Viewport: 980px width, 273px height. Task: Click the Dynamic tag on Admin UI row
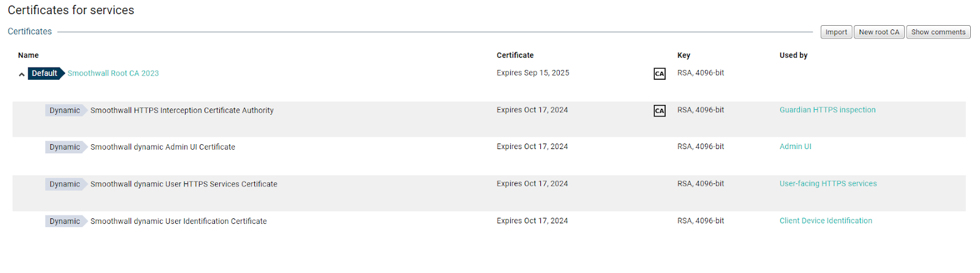pyautogui.click(x=65, y=147)
